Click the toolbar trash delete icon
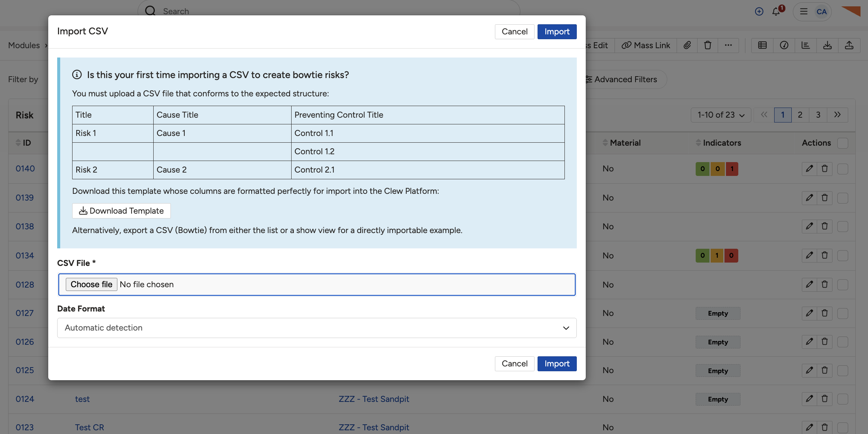Viewport: 868px width, 434px height. click(x=708, y=45)
